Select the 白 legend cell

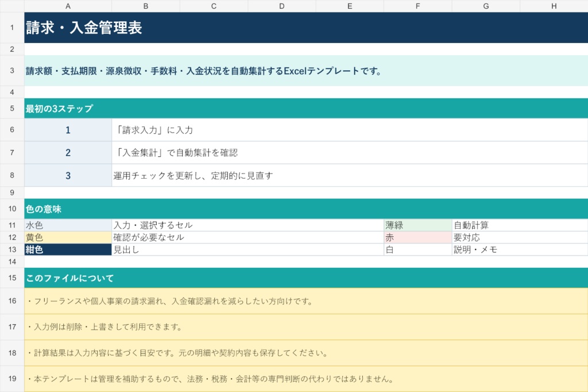point(418,249)
